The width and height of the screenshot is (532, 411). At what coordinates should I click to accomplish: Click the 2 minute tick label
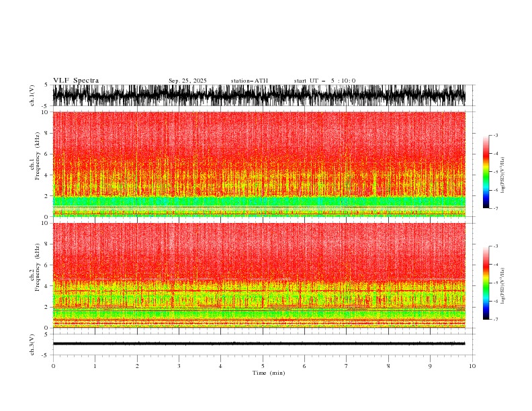pos(137,366)
